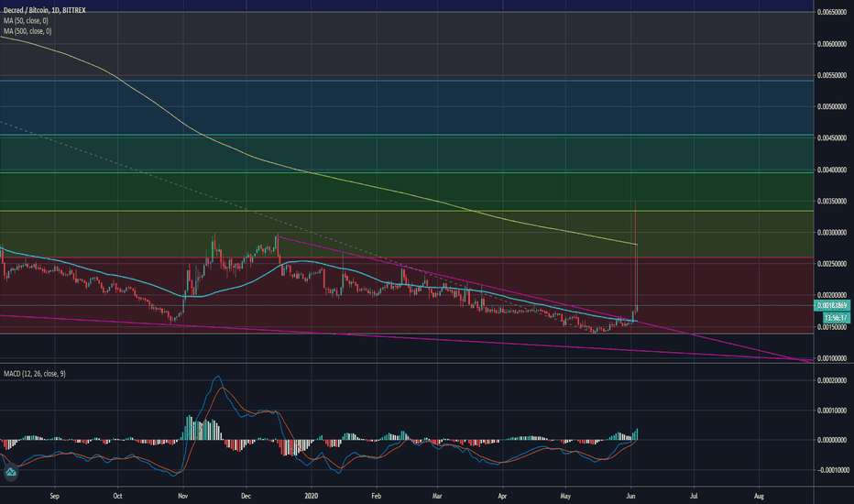Screen dimensions: 854x504
Task: Click the Oct label on time axis
Action: pos(117,497)
